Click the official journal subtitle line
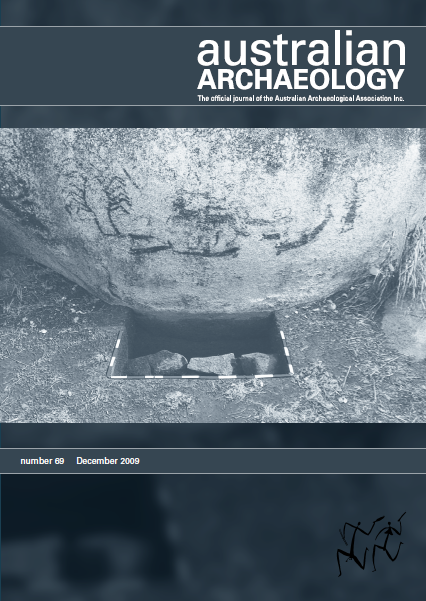This screenshot has width=426, height=601. 301,99
